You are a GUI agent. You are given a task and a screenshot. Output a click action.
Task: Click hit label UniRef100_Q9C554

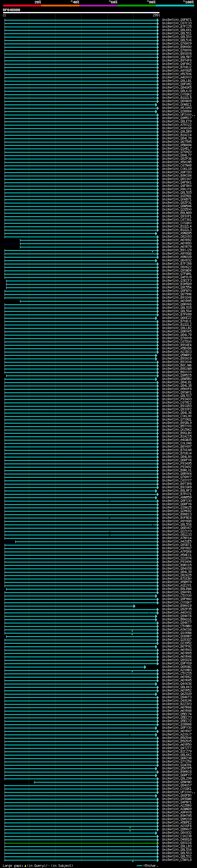pos(176,287)
